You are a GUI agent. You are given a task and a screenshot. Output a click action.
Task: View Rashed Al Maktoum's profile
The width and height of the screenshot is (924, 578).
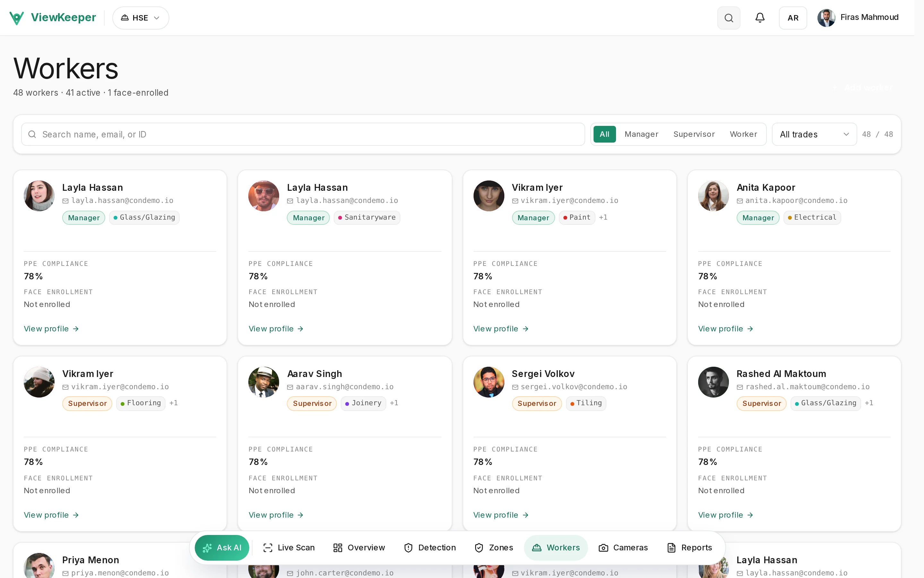pyautogui.click(x=725, y=515)
